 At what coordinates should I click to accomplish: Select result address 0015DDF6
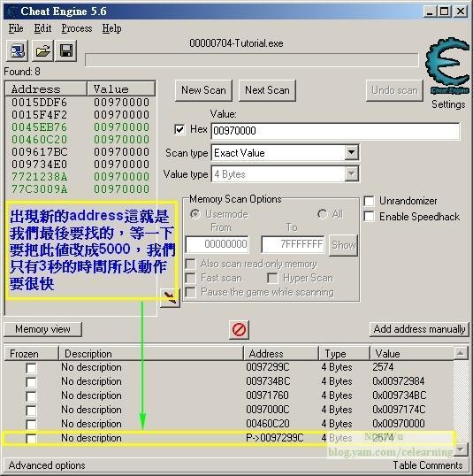point(39,103)
